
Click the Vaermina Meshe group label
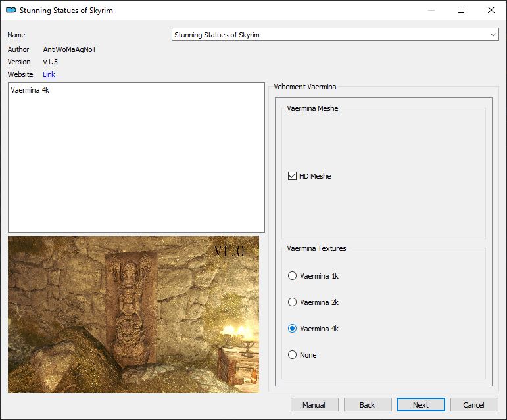(312, 108)
